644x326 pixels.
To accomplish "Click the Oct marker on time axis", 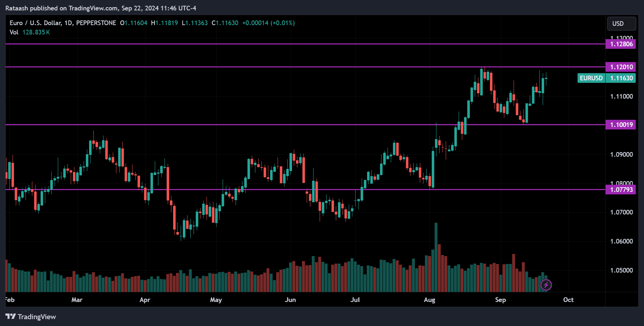I will (x=568, y=300).
